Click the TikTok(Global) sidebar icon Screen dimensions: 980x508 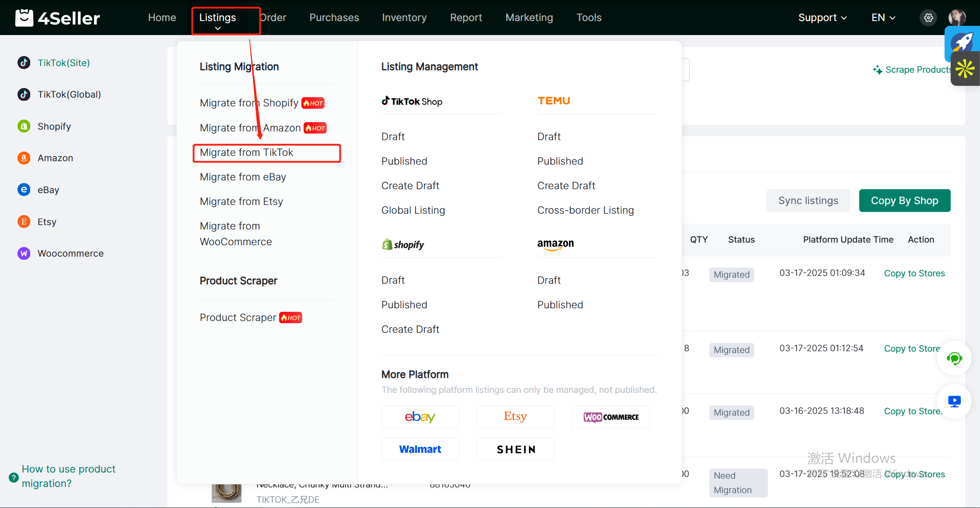point(24,94)
